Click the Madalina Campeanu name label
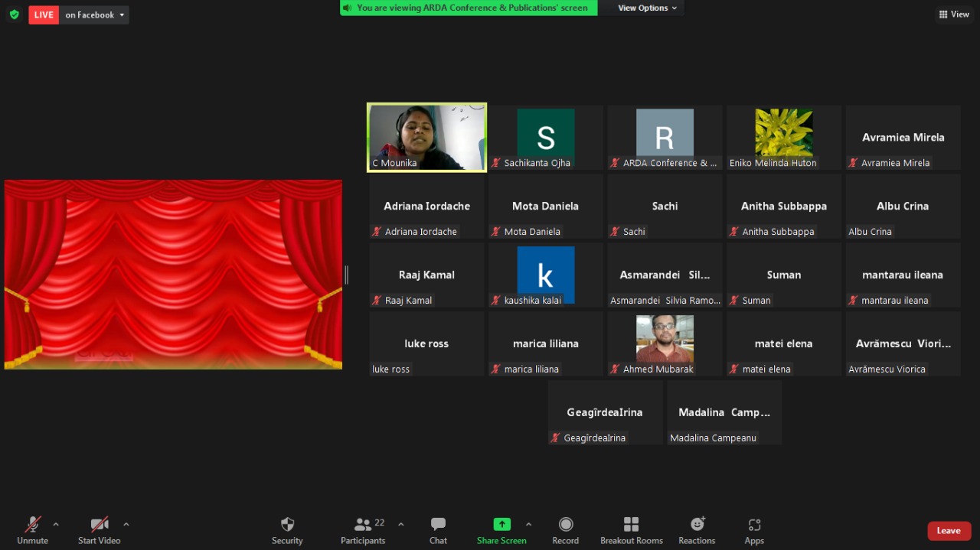 [713, 438]
